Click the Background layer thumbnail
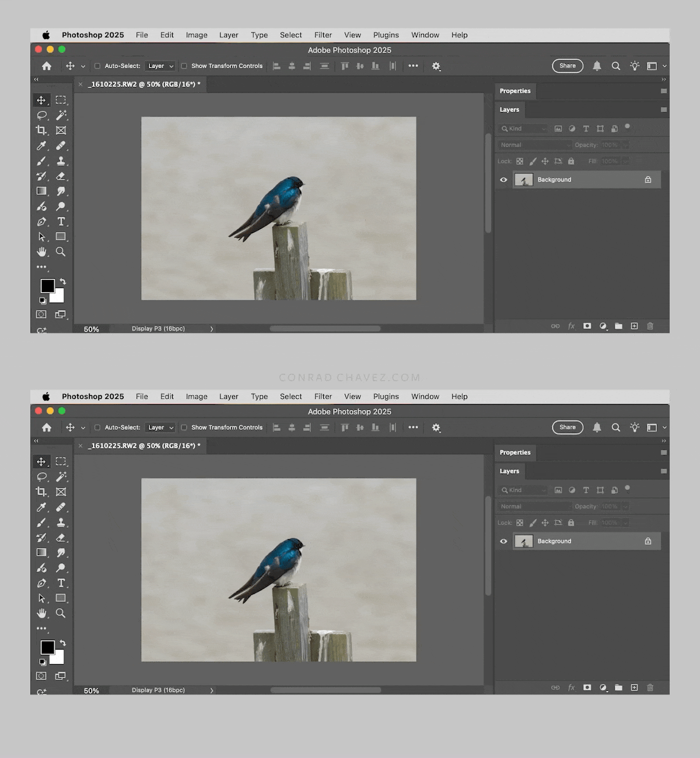The image size is (700, 758). (x=523, y=180)
